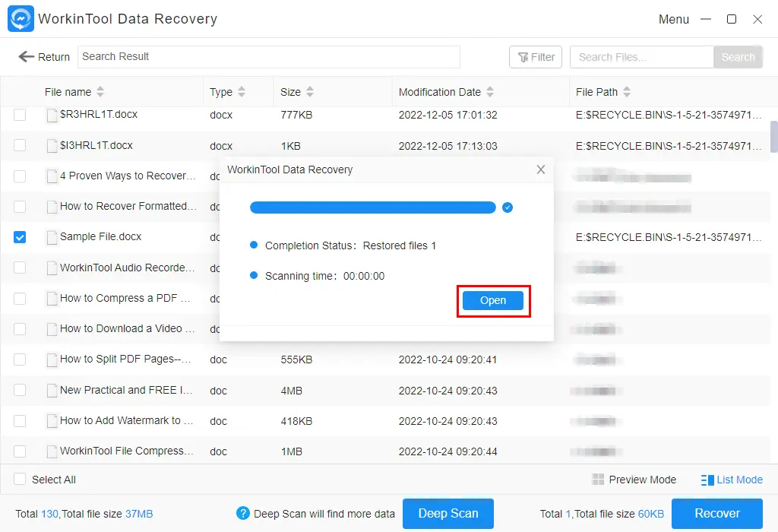Uncheck the Sample File.docx checkbox
Screen dimensions: 778x532
[20, 237]
